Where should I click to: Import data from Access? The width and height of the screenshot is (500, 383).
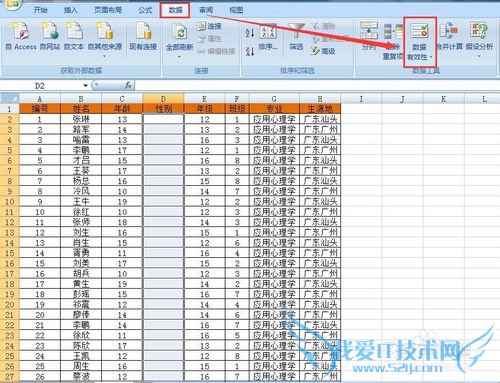point(21,37)
